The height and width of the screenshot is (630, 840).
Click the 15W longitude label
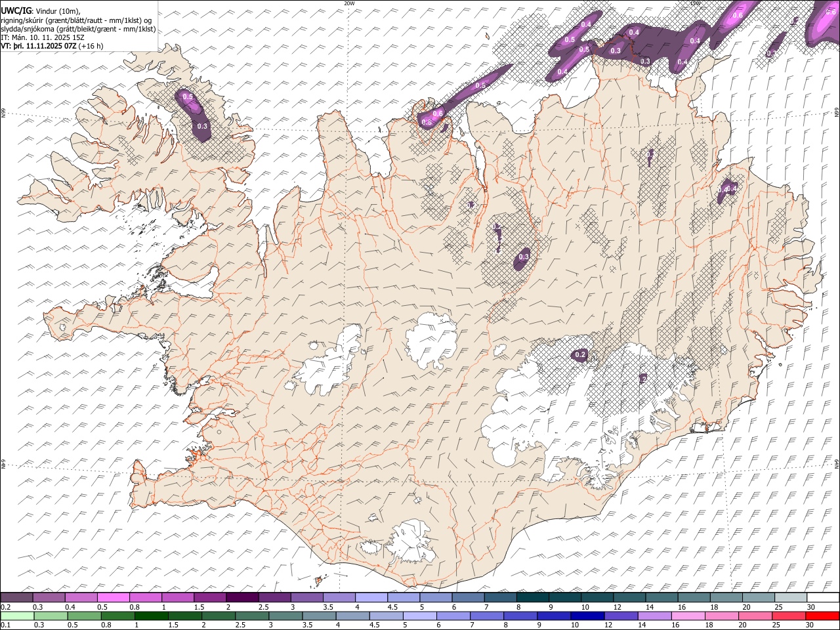[695, 3]
